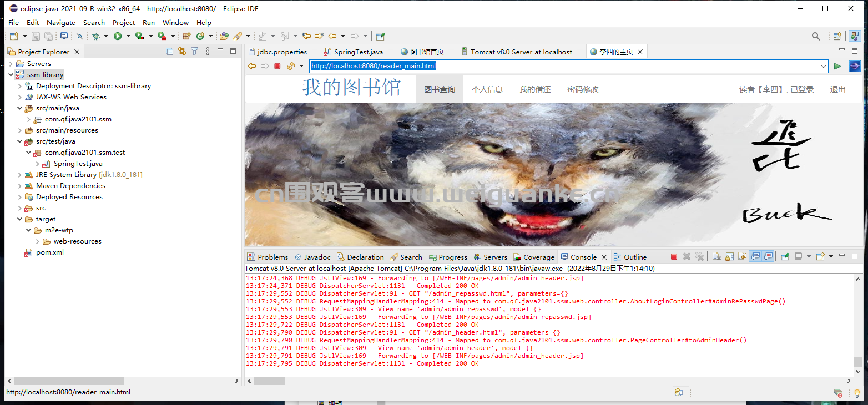This screenshot has width=868, height=405.
Task: Toggle Link with Editor in Project Explorer
Action: [181, 51]
